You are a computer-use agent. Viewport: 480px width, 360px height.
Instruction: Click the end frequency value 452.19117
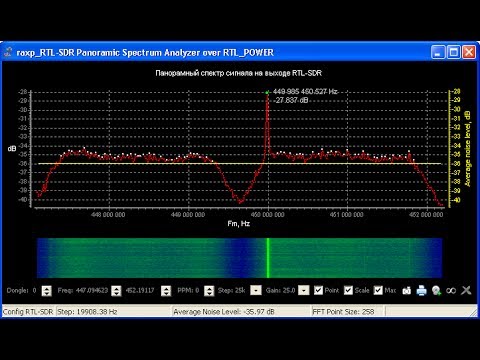pos(140,290)
